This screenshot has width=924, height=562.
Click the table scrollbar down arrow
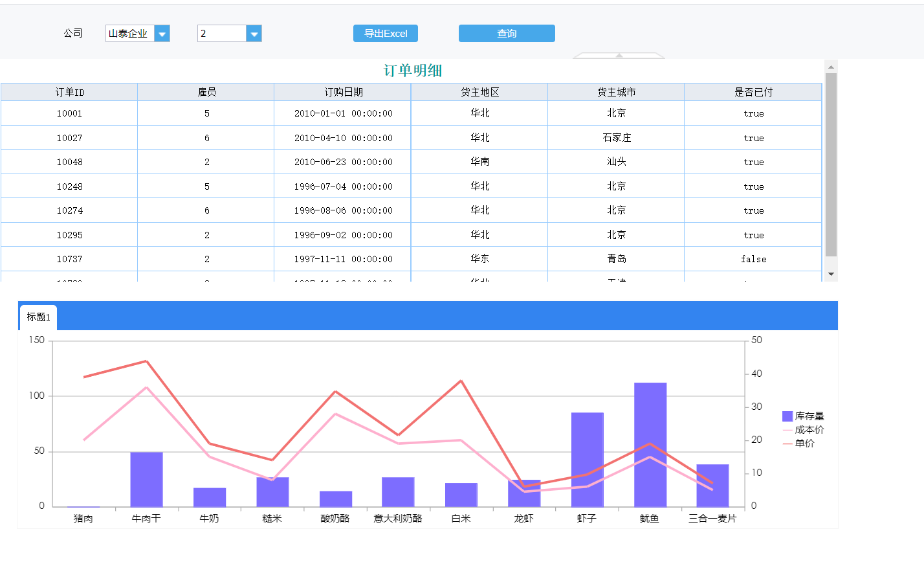(831, 275)
